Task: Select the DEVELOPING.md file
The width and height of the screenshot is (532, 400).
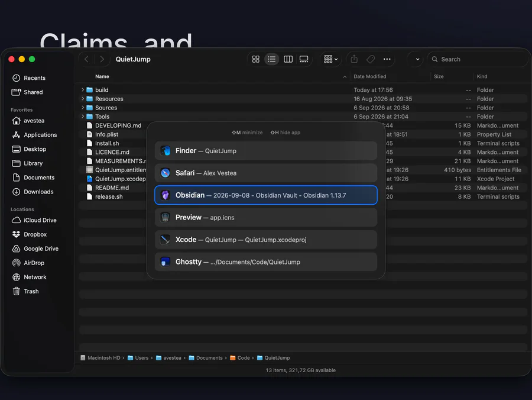Action: [118, 125]
